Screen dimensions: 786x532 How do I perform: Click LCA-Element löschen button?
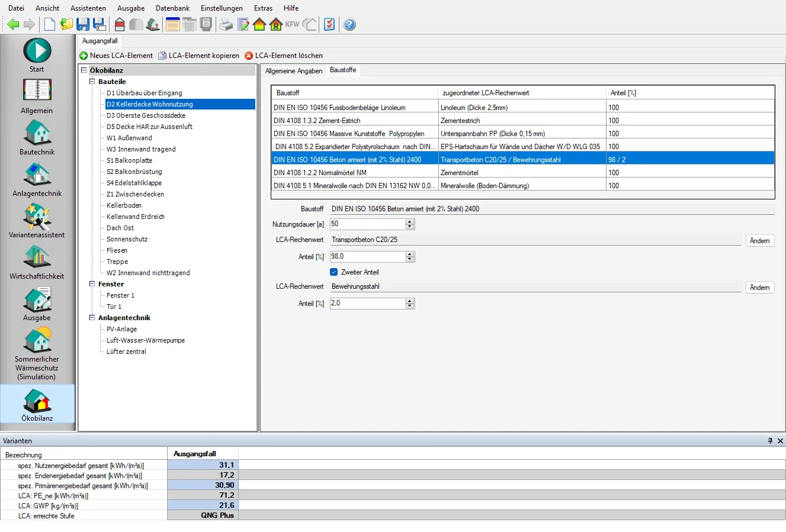pyautogui.click(x=284, y=56)
